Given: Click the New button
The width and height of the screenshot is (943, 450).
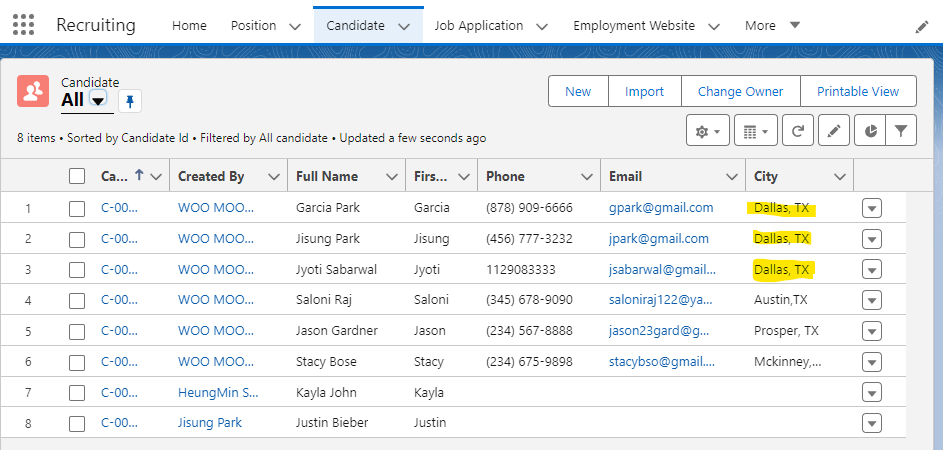Looking at the screenshot, I should [x=578, y=91].
